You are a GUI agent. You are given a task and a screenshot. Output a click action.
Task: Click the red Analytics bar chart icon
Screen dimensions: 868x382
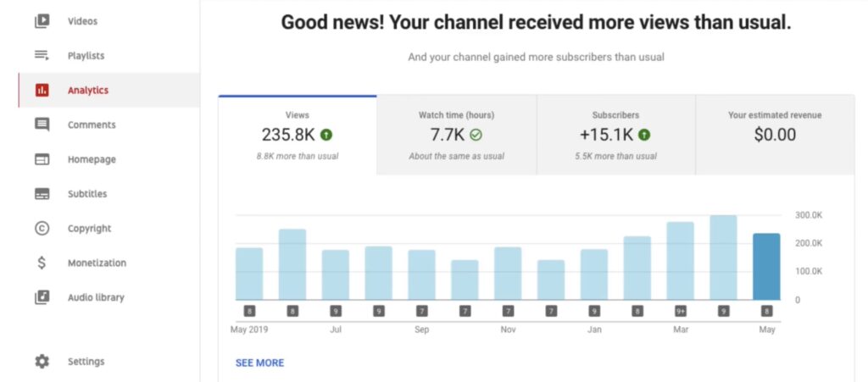click(x=42, y=91)
